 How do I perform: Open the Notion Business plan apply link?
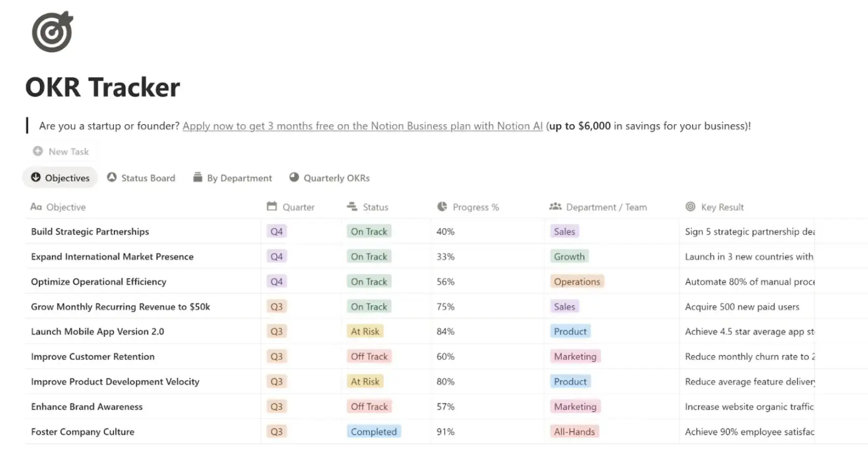pos(362,125)
